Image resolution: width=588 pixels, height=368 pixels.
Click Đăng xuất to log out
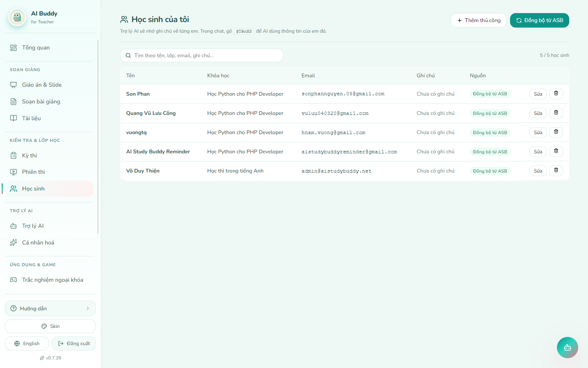click(x=74, y=343)
